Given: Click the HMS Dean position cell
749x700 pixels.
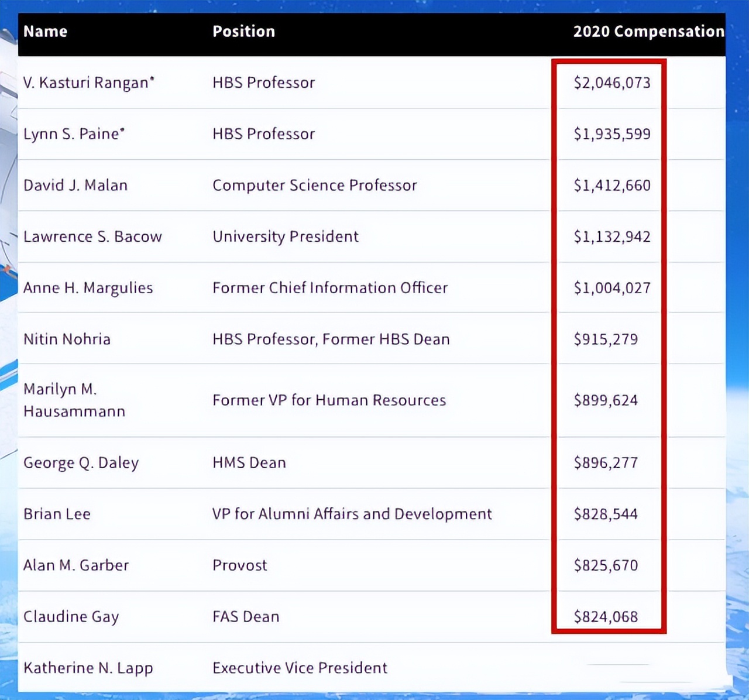Looking at the screenshot, I should [249, 463].
